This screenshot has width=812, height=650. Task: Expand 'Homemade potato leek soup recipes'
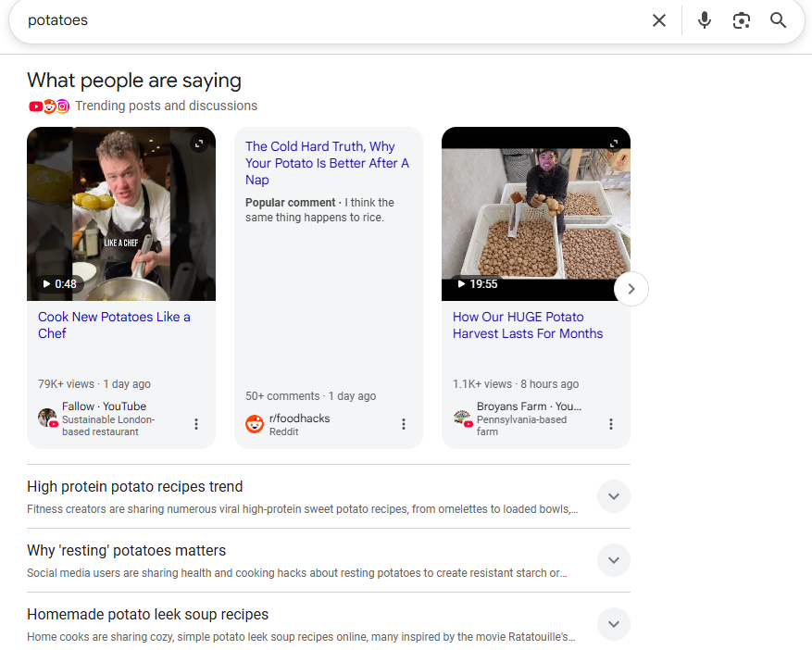tap(613, 624)
